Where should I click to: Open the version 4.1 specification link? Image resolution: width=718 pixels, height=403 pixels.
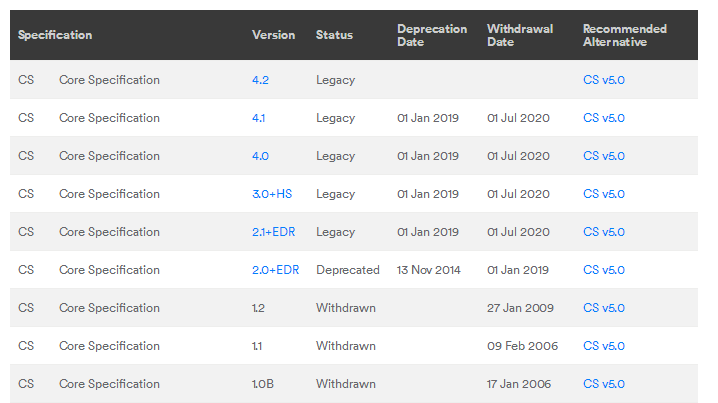click(x=259, y=118)
